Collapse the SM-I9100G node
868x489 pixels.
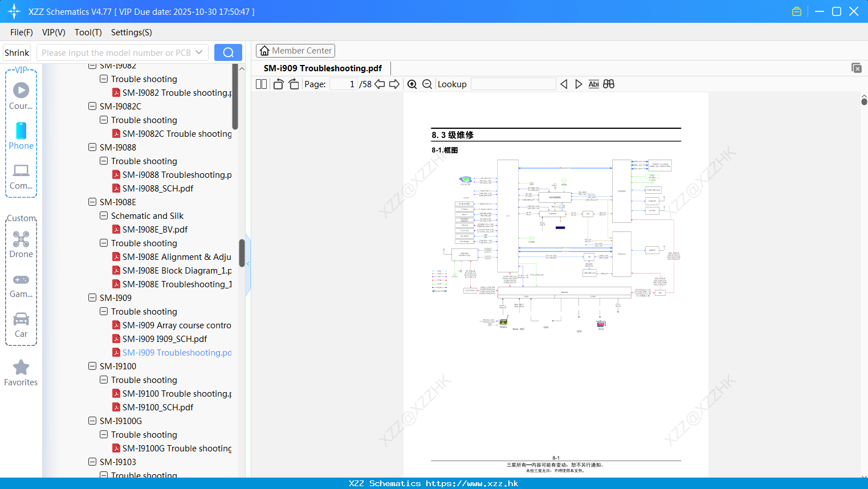[92, 421]
